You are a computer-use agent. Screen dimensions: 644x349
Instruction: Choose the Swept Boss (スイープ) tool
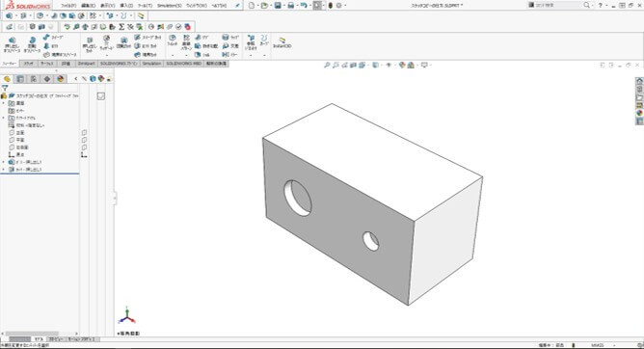click(x=53, y=38)
